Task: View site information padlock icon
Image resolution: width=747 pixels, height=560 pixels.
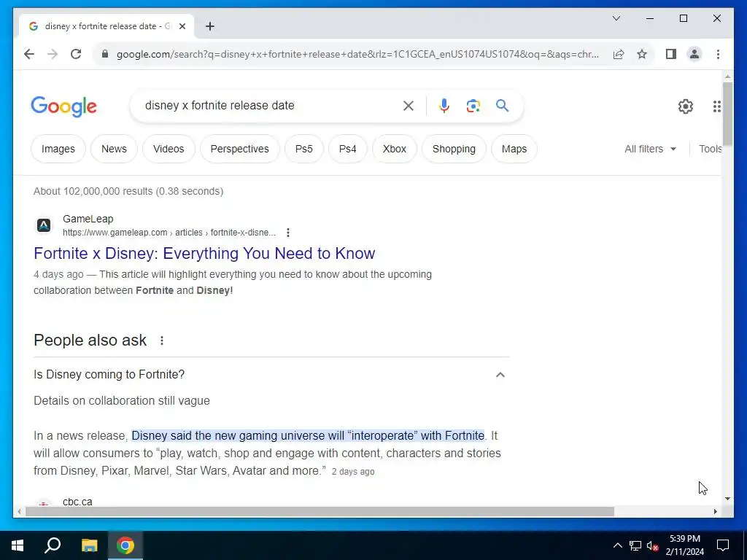Action: 105,54
